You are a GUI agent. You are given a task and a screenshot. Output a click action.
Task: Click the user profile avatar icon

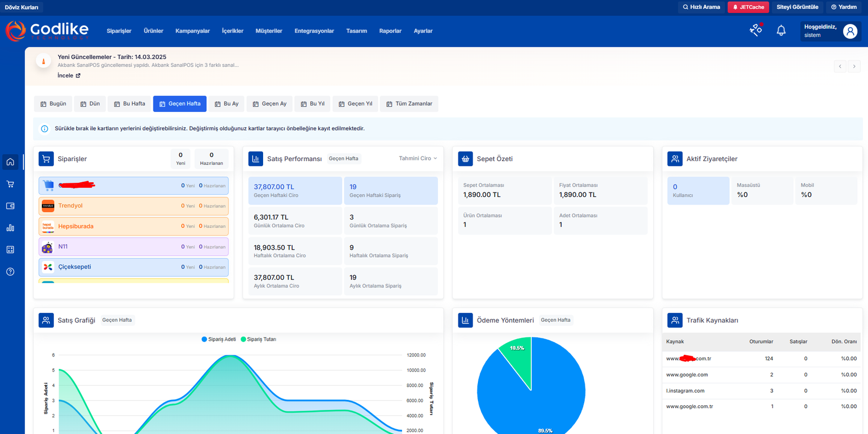pos(850,31)
